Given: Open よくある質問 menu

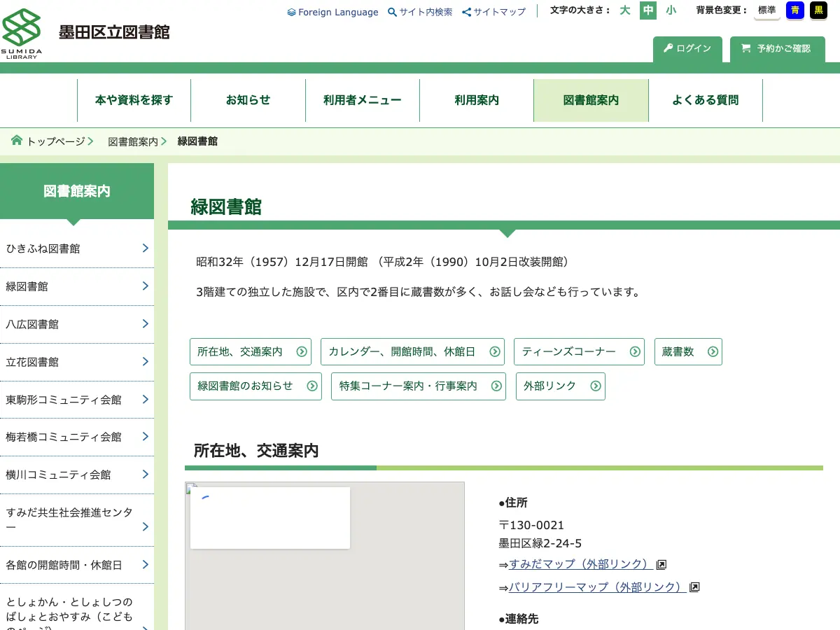Looking at the screenshot, I should pyautogui.click(x=706, y=100).
